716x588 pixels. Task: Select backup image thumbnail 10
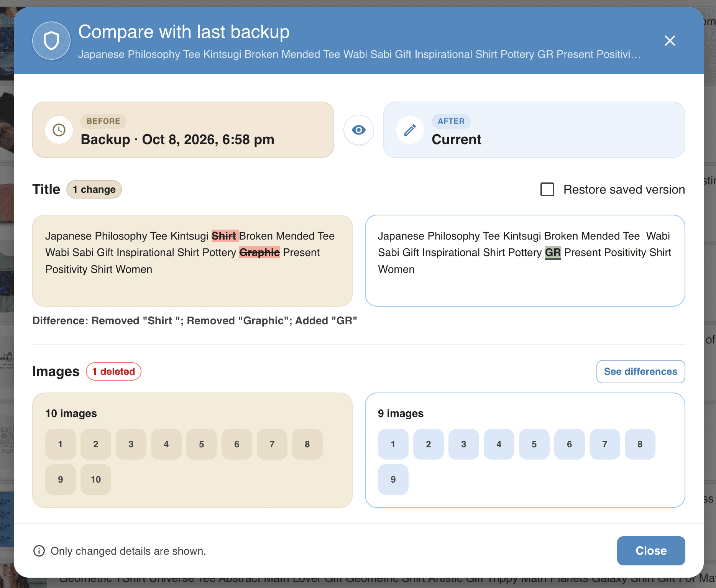(96, 480)
